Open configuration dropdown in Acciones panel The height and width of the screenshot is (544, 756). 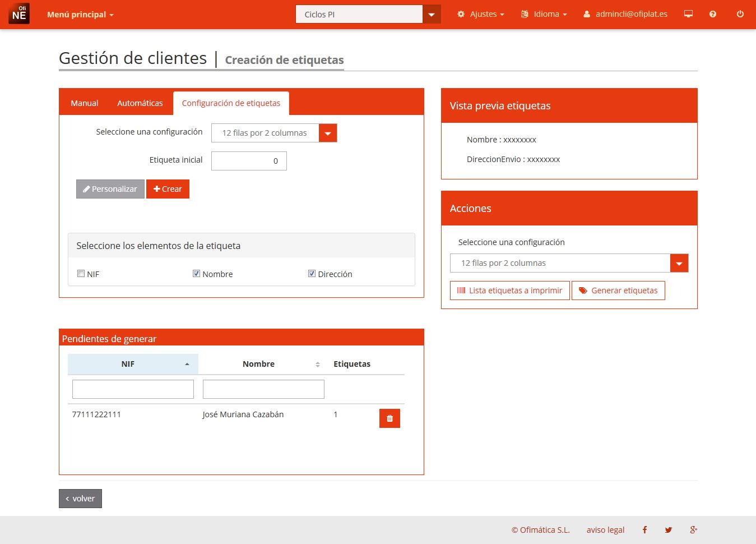[679, 263]
